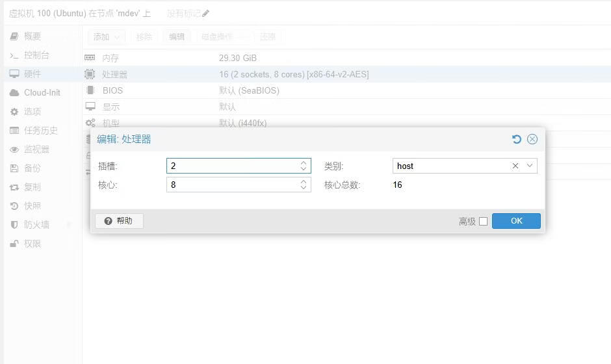Adjust the 插槽 sockets spinner arrows
Screen dimensions: 611x364
pyautogui.click(x=304, y=166)
